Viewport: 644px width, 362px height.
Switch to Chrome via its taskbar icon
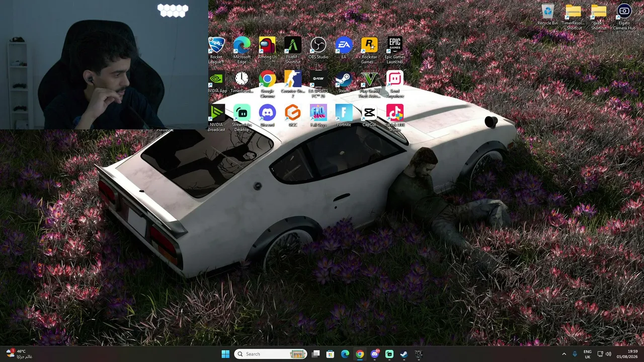click(x=360, y=354)
